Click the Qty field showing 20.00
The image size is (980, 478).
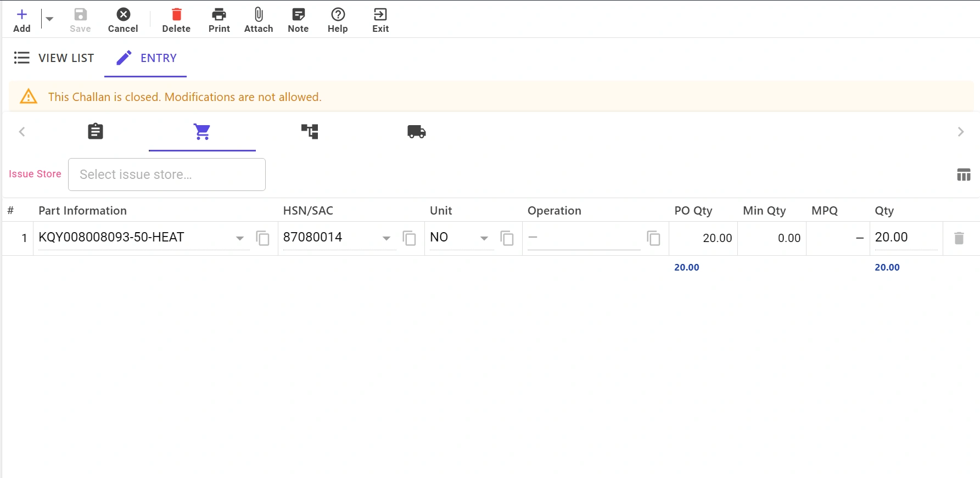pyautogui.click(x=906, y=238)
